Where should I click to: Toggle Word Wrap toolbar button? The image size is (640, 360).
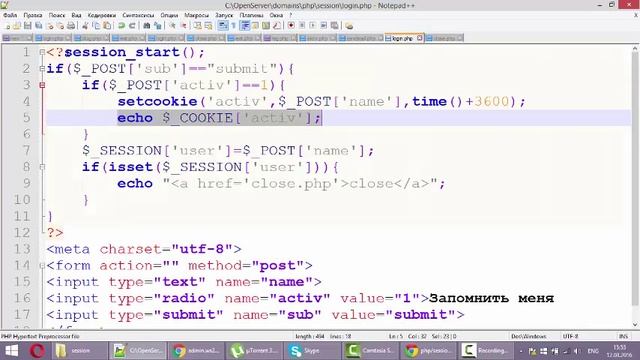223,26
